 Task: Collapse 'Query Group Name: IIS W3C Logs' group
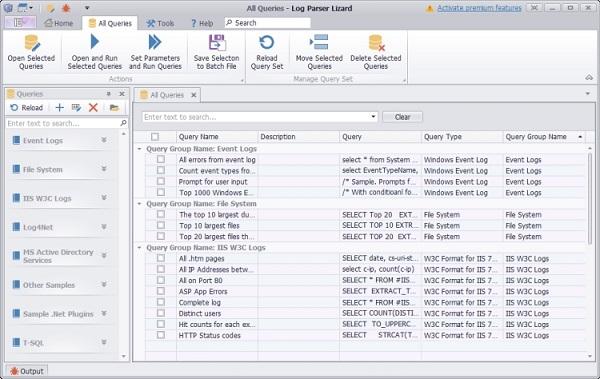[x=139, y=248]
